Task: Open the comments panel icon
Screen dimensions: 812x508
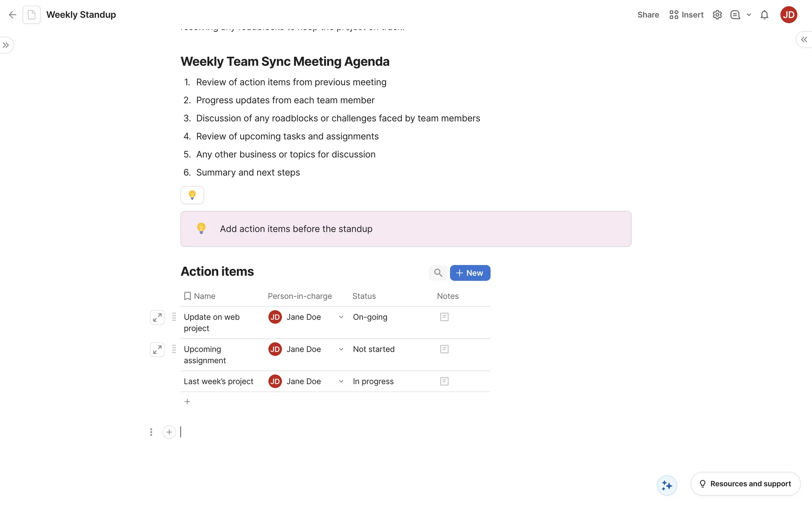Action: (x=735, y=15)
